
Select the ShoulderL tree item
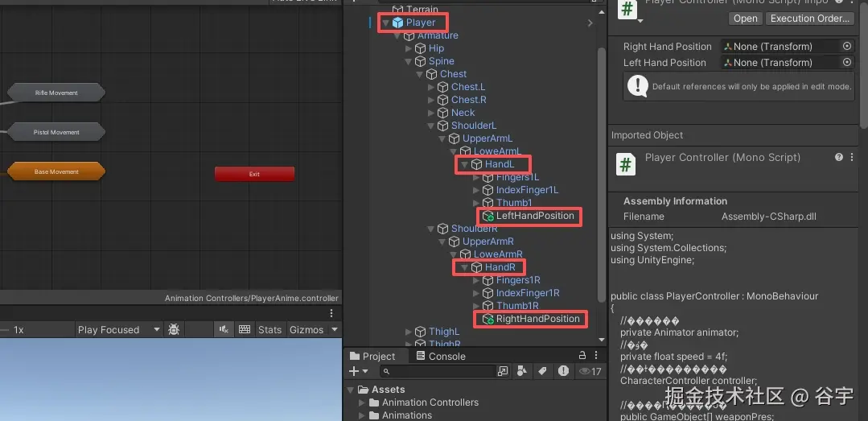474,126
